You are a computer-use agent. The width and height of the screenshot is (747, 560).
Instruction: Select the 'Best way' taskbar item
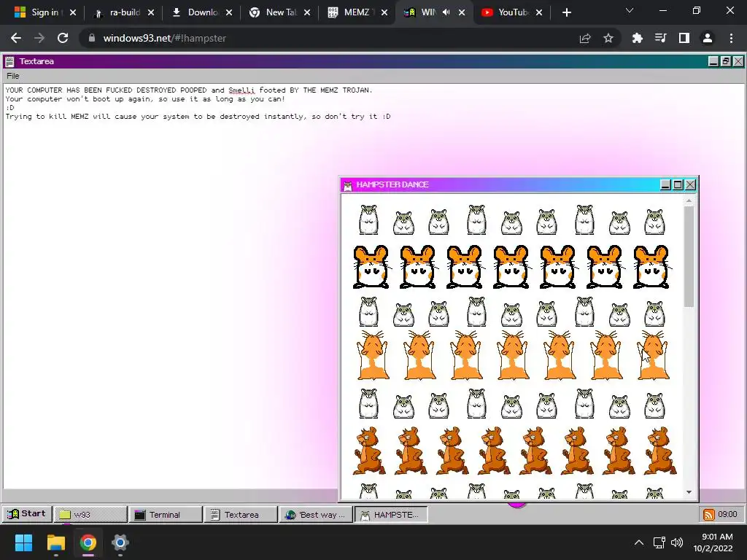click(x=316, y=514)
